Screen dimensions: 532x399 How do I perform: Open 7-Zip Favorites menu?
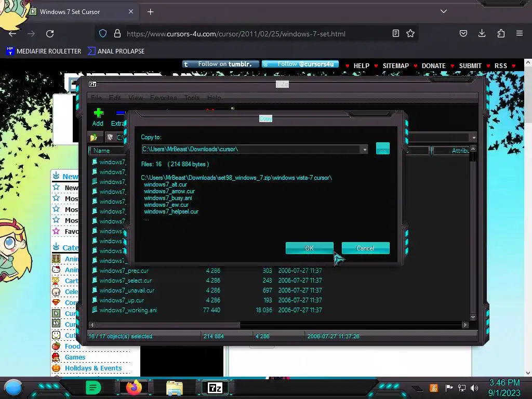pos(163,98)
